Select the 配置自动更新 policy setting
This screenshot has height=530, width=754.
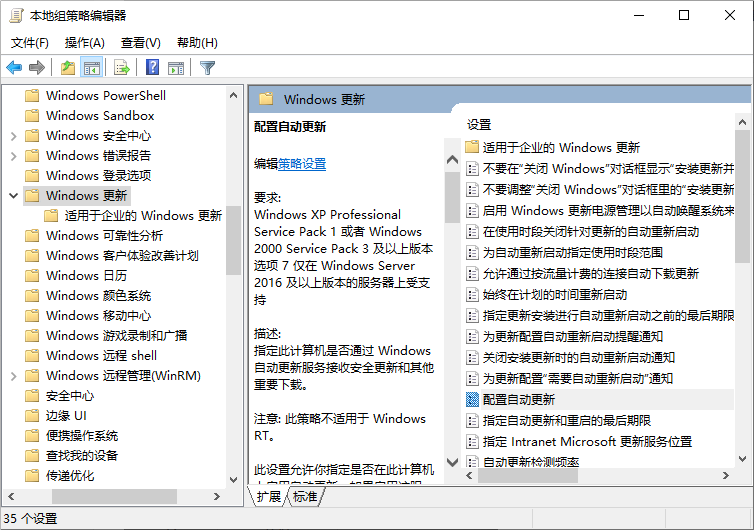click(518, 399)
